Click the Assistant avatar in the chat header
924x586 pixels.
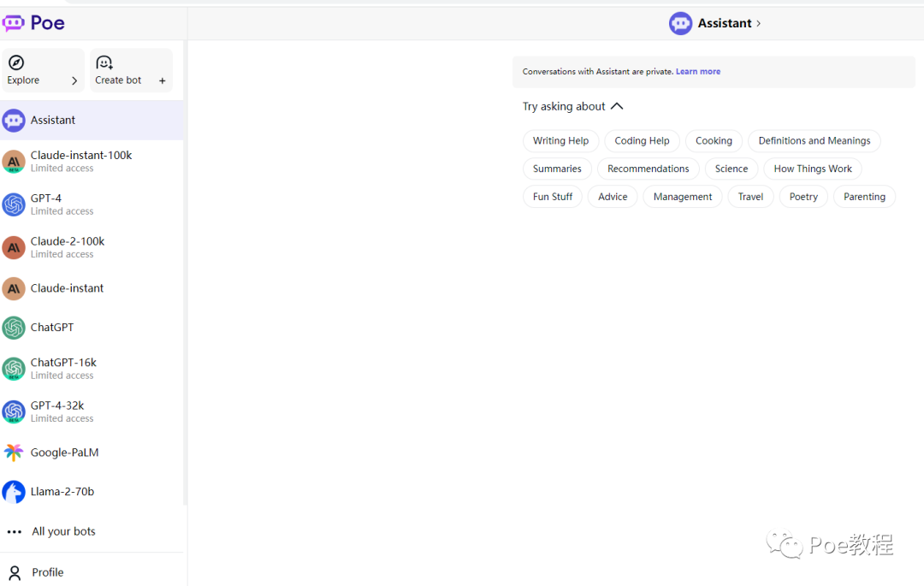(x=680, y=24)
